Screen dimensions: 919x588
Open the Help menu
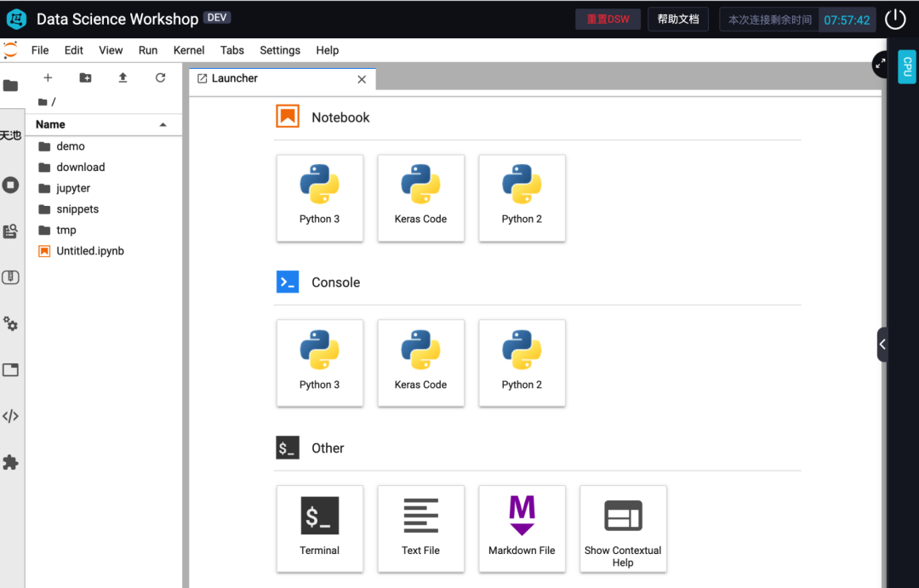coord(328,50)
